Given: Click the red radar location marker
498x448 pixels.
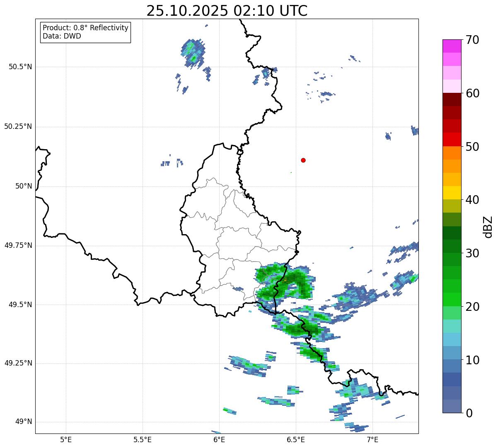Looking at the screenshot, I should click(x=303, y=160).
